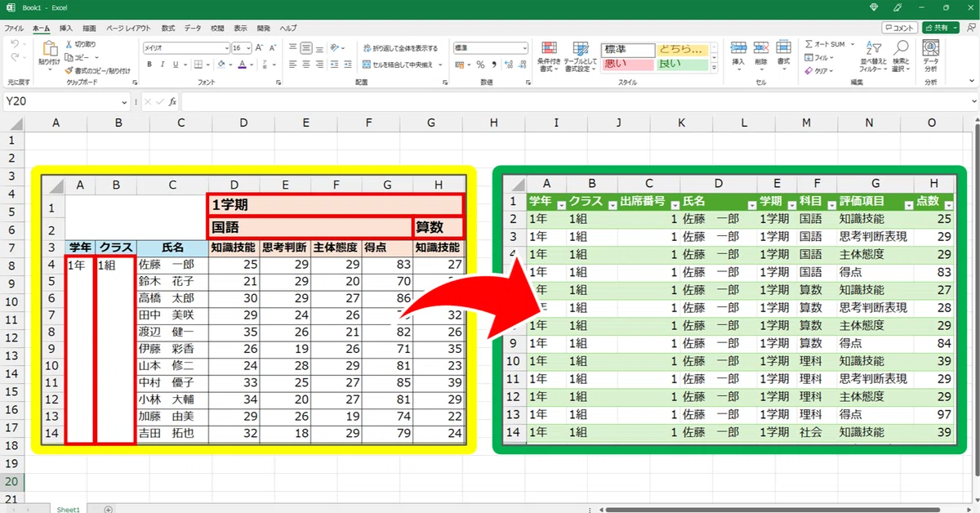The height and width of the screenshot is (513, 980).
Task: Click the fx Insert Function icon
Action: [x=171, y=102]
